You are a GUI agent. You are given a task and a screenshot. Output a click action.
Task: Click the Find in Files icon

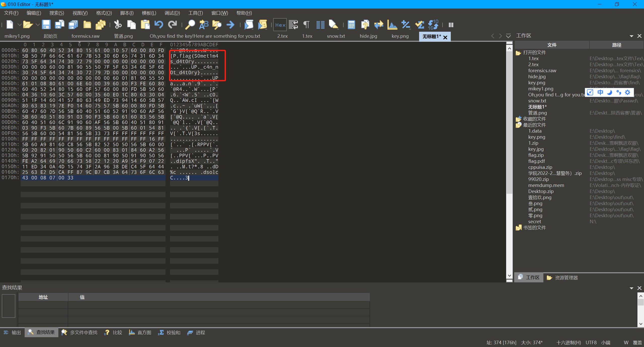(x=217, y=25)
